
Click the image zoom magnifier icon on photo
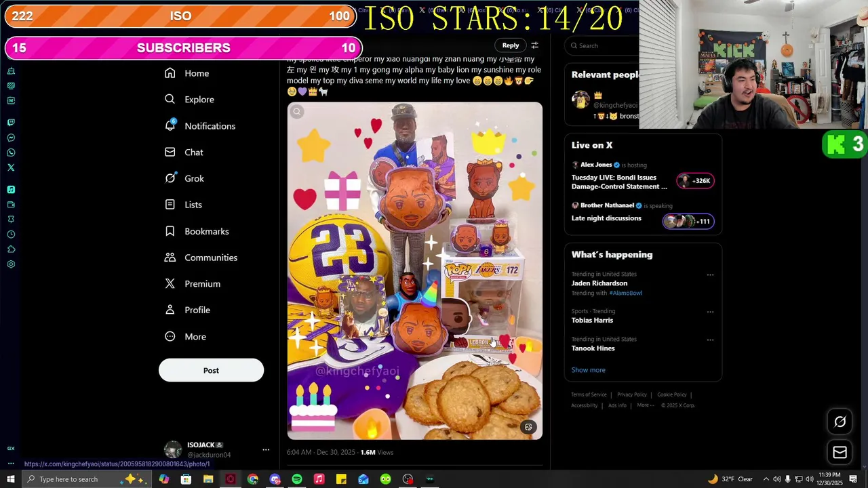pos(296,112)
